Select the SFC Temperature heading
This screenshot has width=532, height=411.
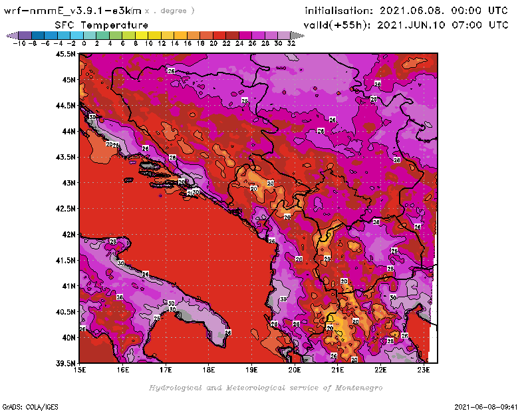102,25
